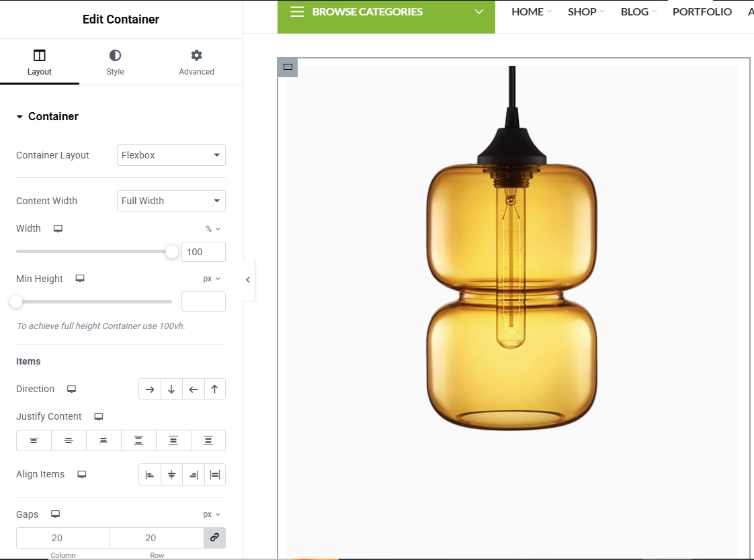
Task: Select justify content space around option
Action: (173, 440)
